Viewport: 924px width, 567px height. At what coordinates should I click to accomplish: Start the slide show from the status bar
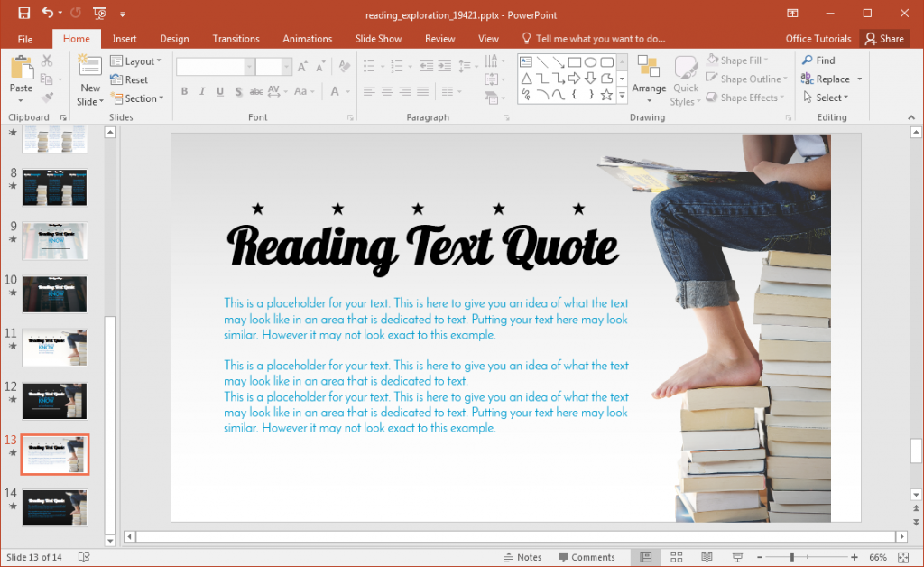(737, 556)
